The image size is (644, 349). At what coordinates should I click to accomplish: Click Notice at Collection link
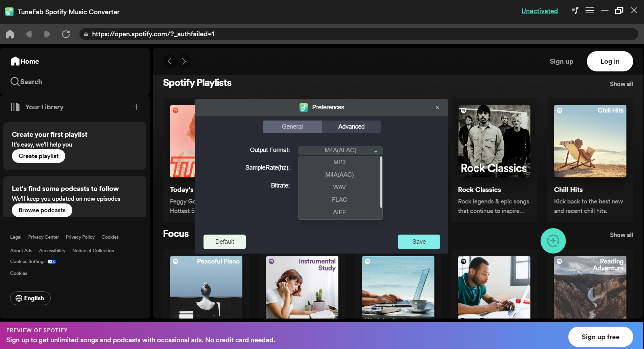(93, 250)
